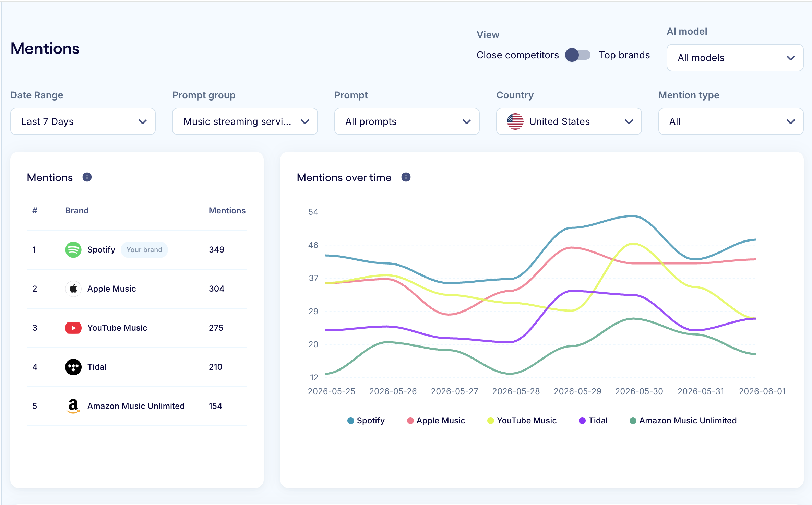Click the Mentions column header

click(x=227, y=211)
